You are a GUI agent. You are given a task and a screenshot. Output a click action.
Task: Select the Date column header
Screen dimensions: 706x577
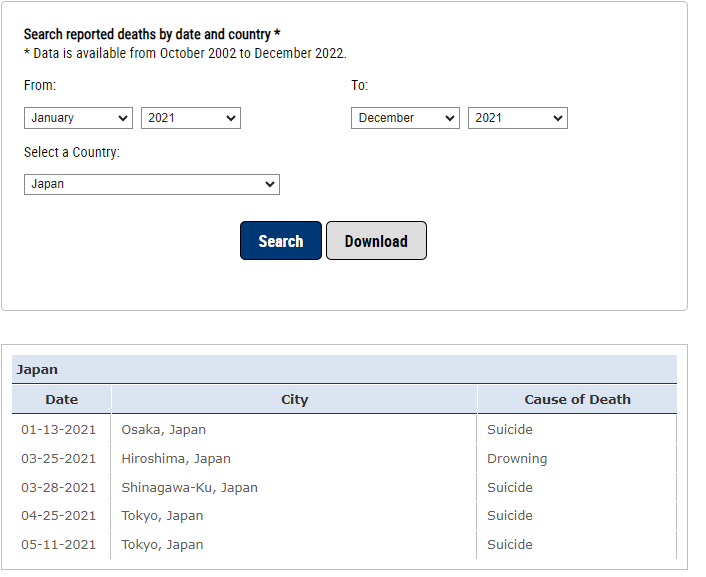62,399
